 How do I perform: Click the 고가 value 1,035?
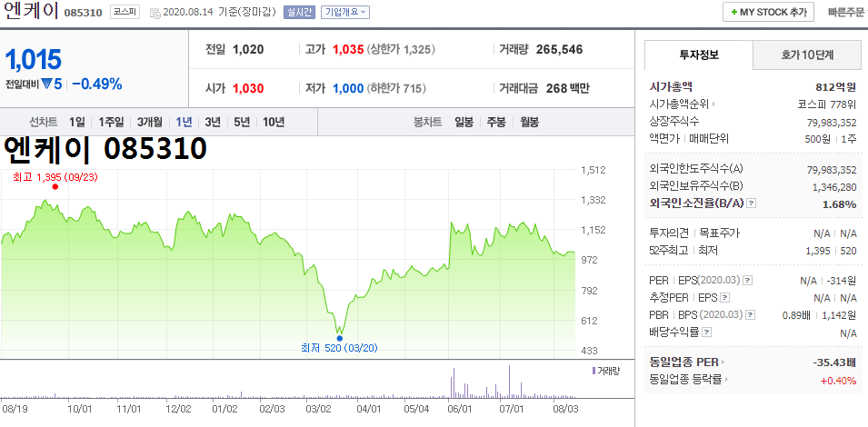347,50
